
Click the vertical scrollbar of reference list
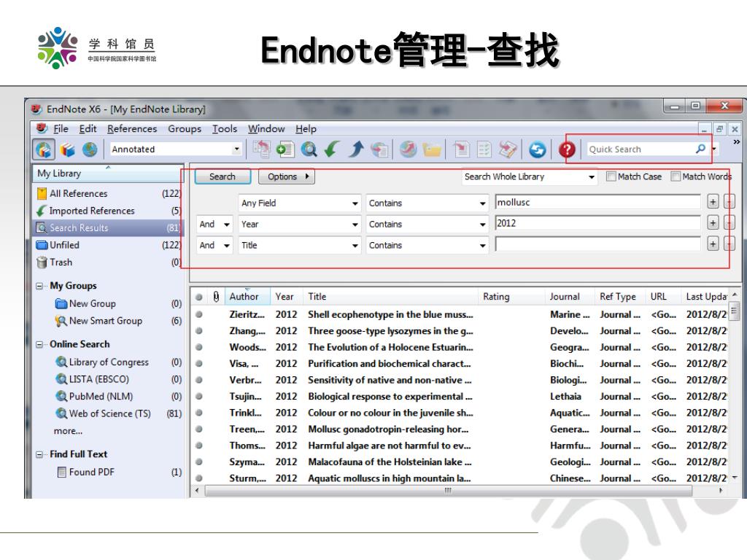pyautogui.click(x=734, y=311)
